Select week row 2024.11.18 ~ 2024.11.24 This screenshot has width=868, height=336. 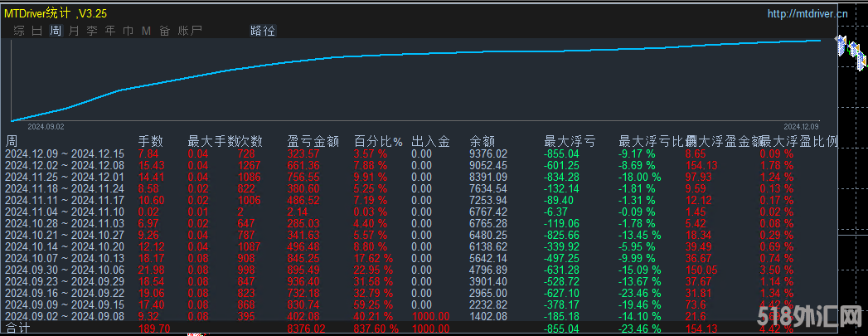pyautogui.click(x=420, y=189)
